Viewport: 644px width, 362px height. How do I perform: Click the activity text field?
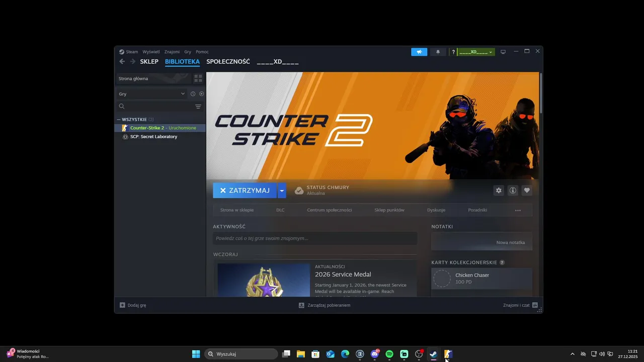pyautogui.click(x=315, y=238)
